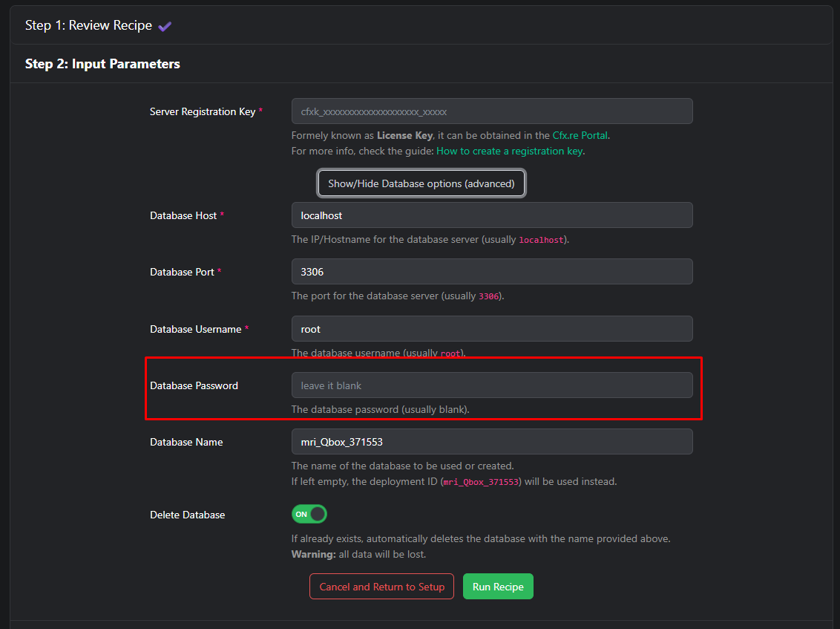Focus the Database Password input box
This screenshot has height=629, width=840.
(491, 385)
